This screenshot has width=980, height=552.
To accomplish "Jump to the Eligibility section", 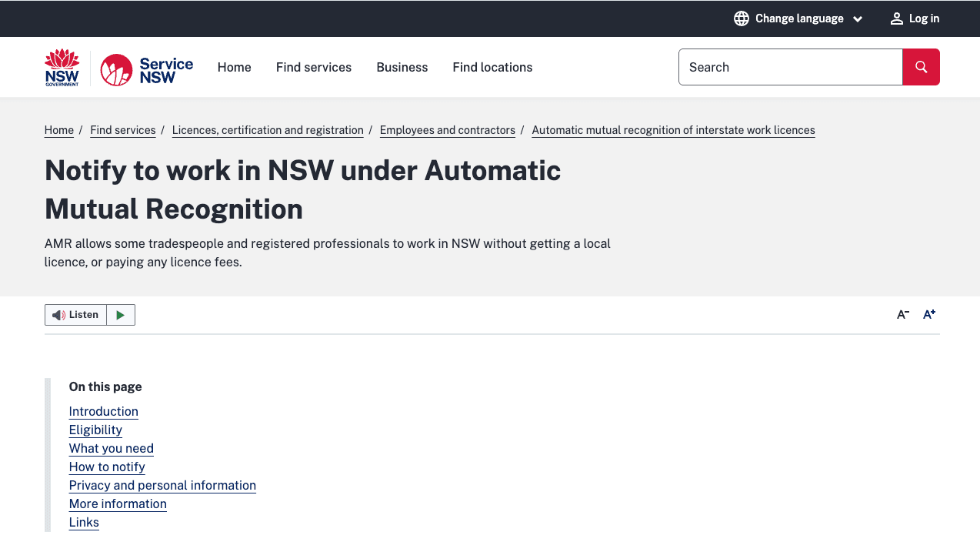I will click(95, 430).
